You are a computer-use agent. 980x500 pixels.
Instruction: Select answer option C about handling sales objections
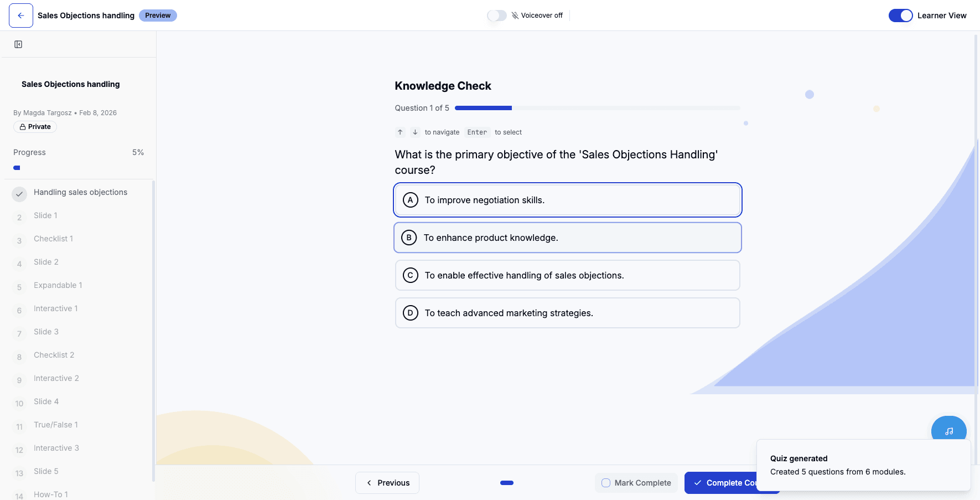tap(567, 275)
